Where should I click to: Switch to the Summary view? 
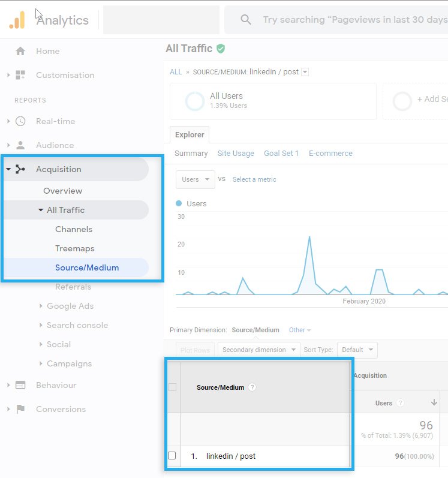tap(191, 154)
